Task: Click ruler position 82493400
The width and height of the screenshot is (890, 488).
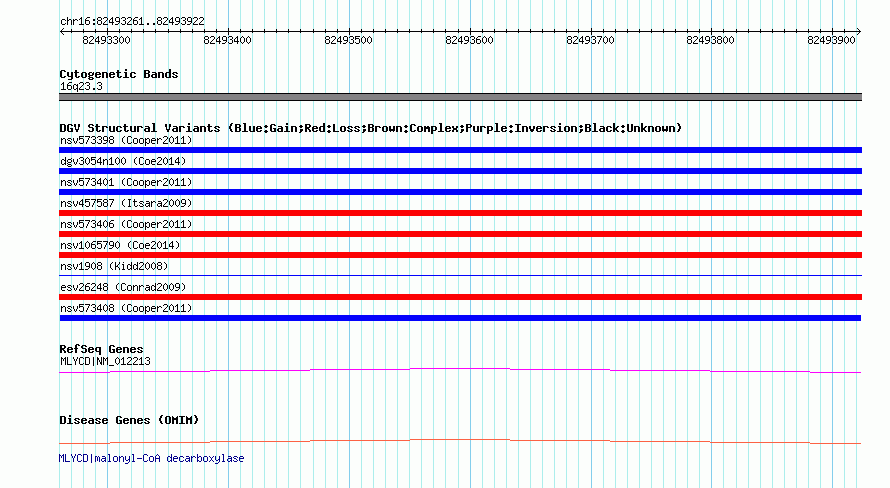Action: point(227,40)
